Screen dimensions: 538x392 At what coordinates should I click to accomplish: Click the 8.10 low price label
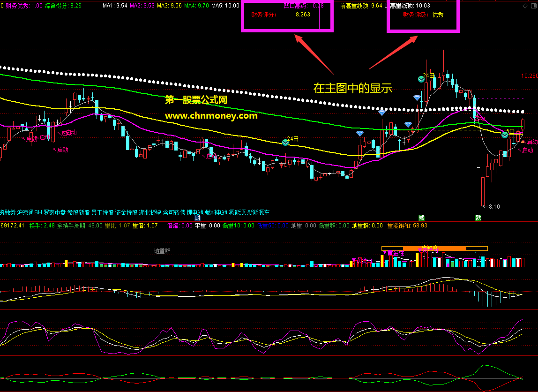(x=494, y=207)
